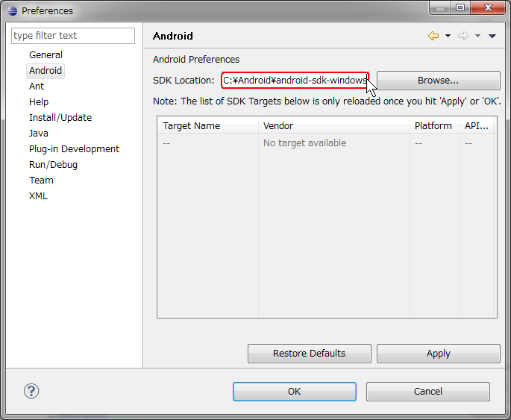This screenshot has width=511, height=420.
Task: Click the API... column header
Action: click(x=477, y=126)
